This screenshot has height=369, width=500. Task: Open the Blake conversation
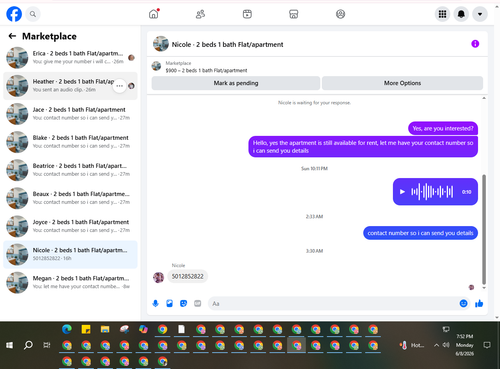70,142
